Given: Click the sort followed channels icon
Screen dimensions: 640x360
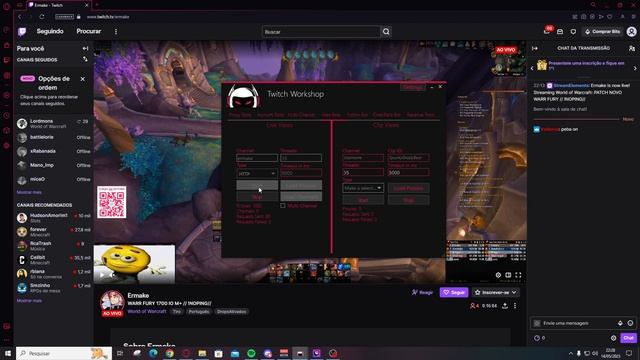Looking at the screenshot, I should pos(85,60).
